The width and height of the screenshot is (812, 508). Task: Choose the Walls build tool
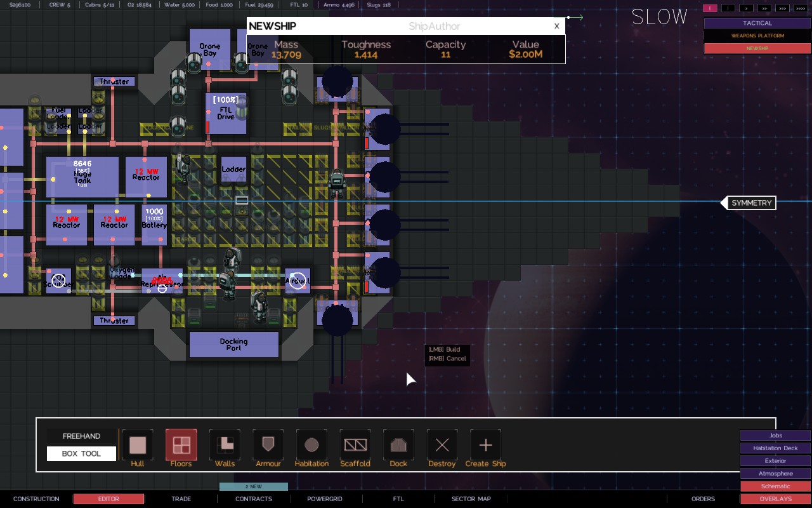coord(225,445)
